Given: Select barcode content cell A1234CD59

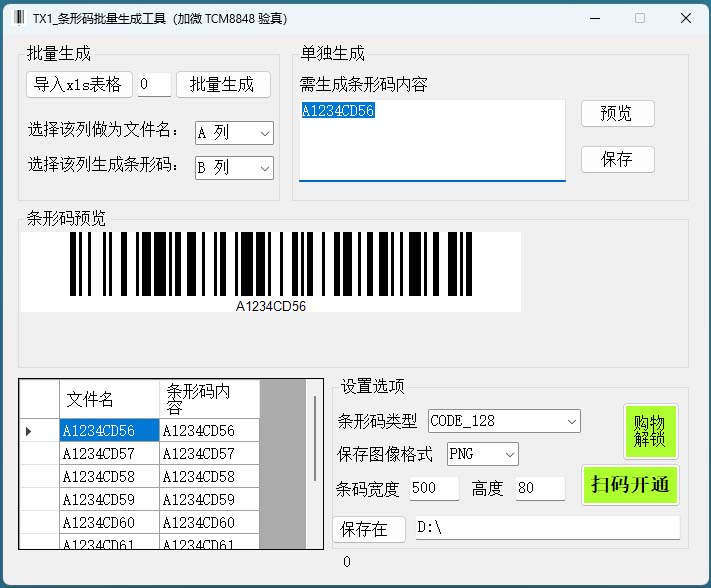Looking at the screenshot, I should tap(209, 500).
